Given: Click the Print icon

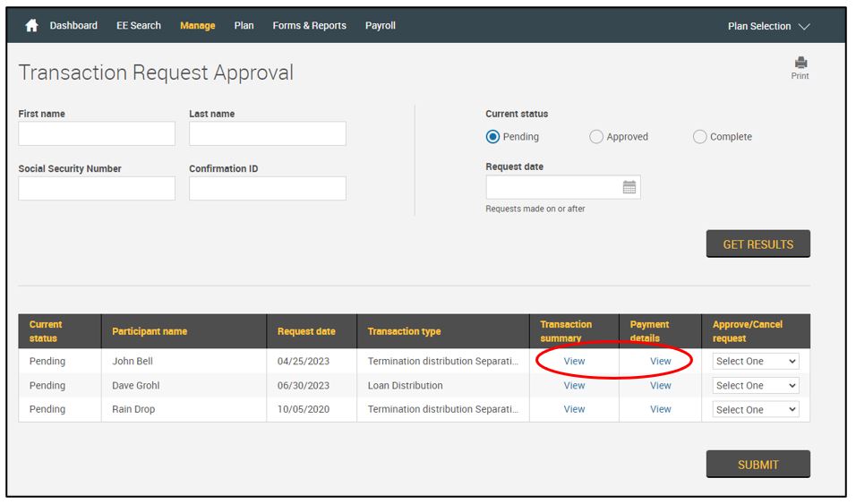Looking at the screenshot, I should (800, 64).
